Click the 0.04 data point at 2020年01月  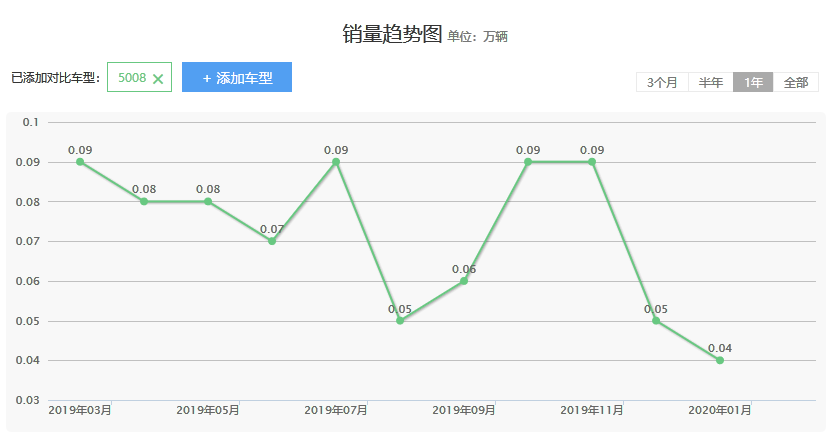pyautogui.click(x=720, y=360)
